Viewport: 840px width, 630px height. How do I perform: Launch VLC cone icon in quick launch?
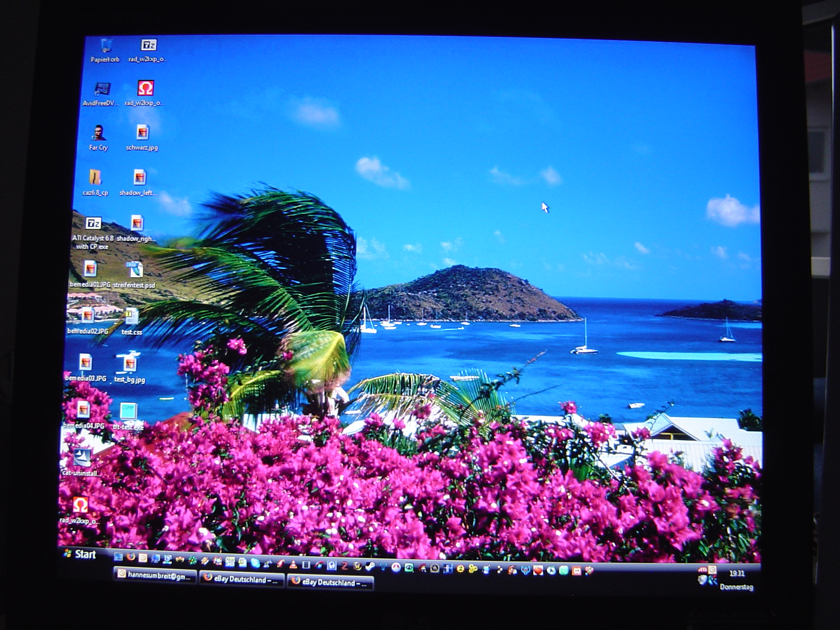coord(293,564)
